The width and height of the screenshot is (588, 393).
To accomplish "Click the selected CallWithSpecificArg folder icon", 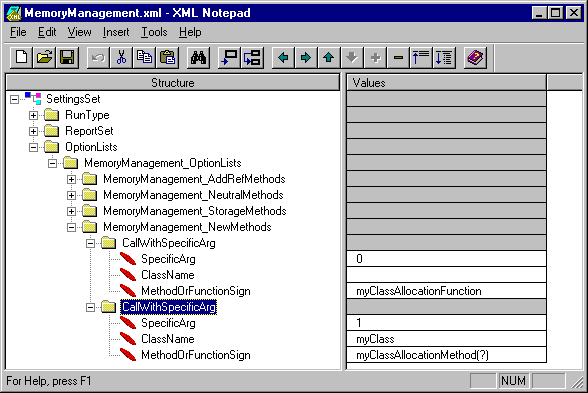I will pyautogui.click(x=109, y=307).
